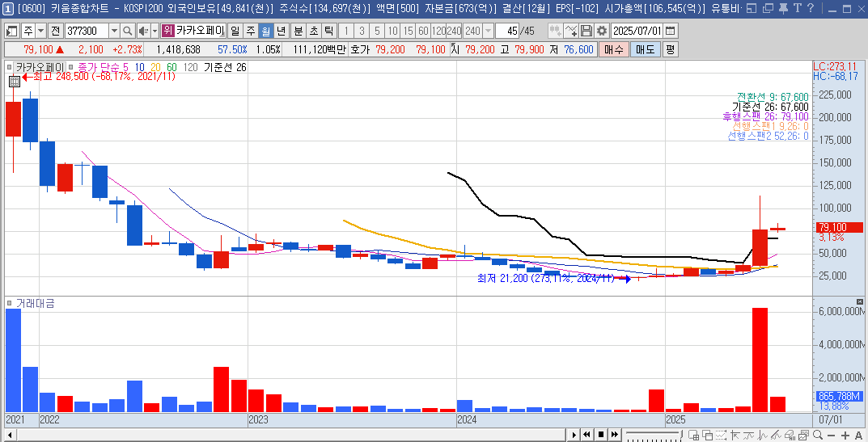This screenshot has width=868, height=442.
Task: Select the 60 interval button
Action: (423, 31)
